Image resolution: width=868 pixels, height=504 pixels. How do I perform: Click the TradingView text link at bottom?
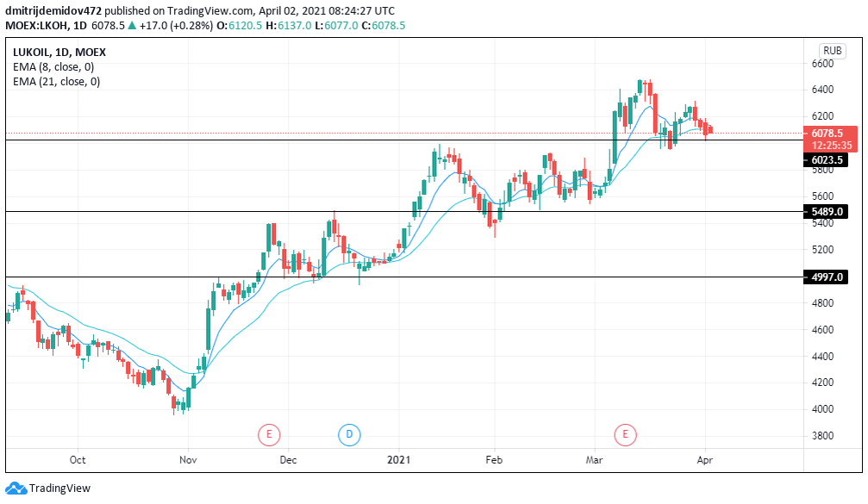[x=59, y=488]
